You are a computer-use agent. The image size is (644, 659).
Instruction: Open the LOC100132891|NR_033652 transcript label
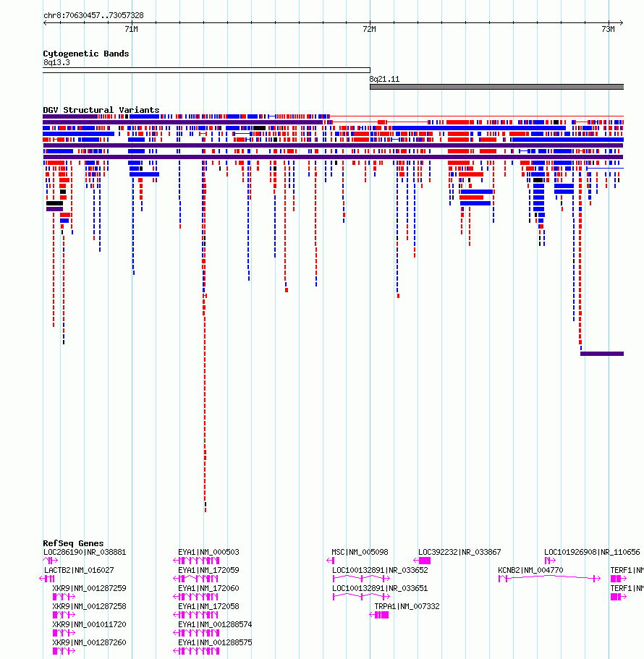380,570
